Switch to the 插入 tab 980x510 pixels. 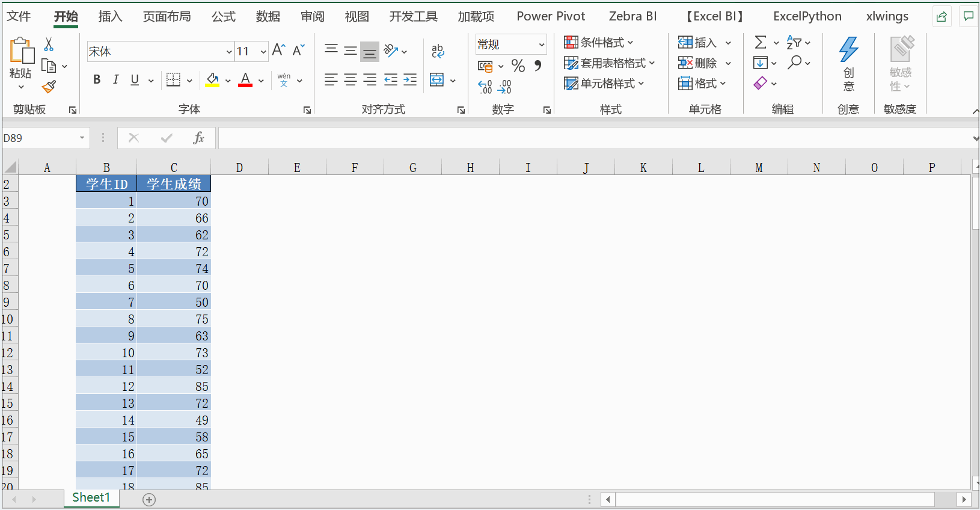(110, 16)
